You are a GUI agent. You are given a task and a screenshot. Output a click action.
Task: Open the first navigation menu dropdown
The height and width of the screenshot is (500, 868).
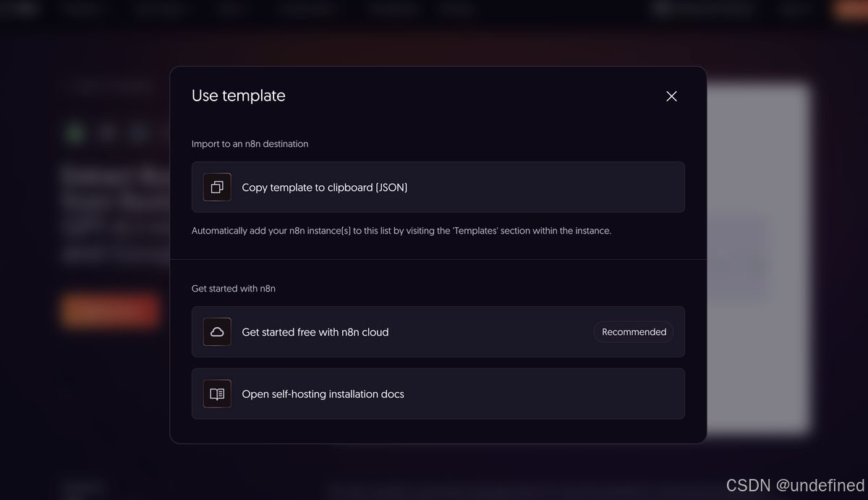[81, 9]
